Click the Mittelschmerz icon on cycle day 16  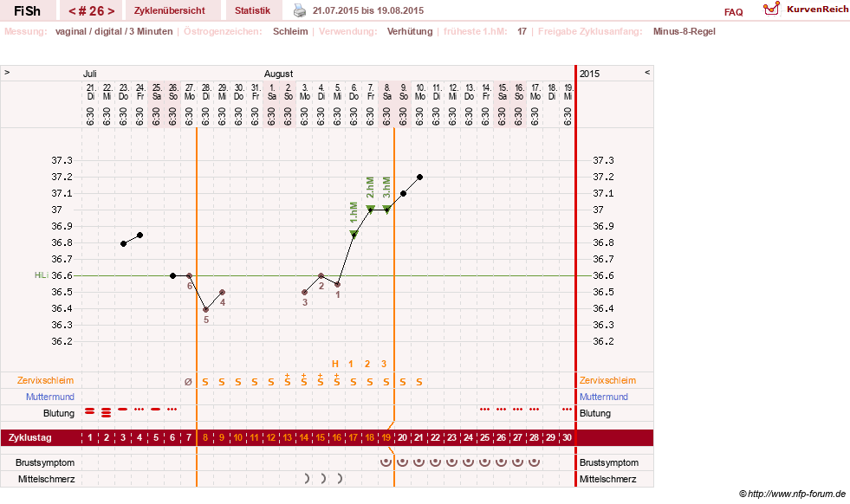(x=340, y=479)
